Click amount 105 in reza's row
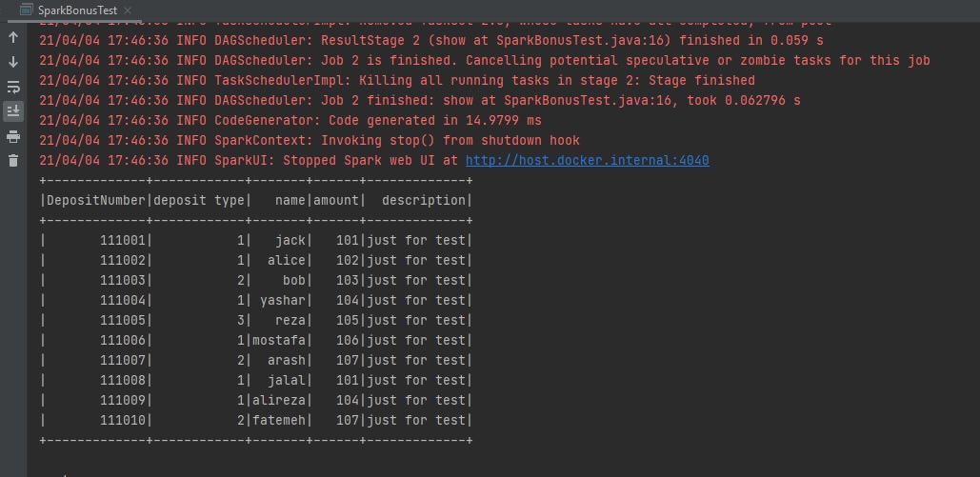This screenshot has width=980, height=477. [348, 320]
